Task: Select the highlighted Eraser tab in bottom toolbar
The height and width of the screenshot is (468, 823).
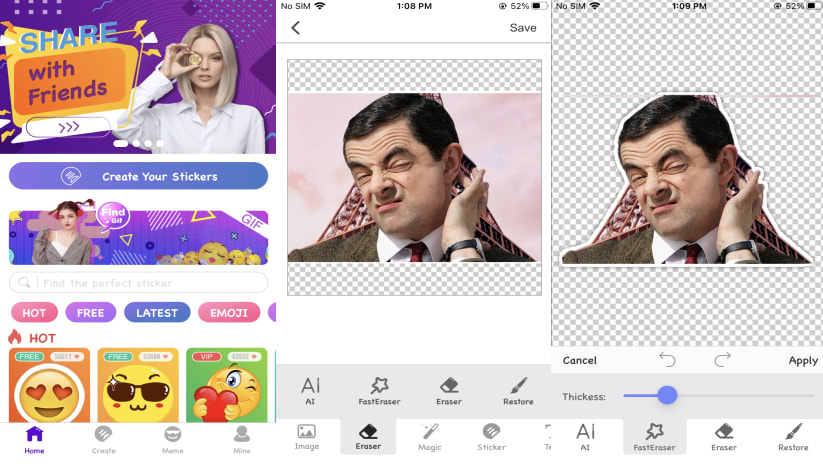Action: click(x=368, y=437)
